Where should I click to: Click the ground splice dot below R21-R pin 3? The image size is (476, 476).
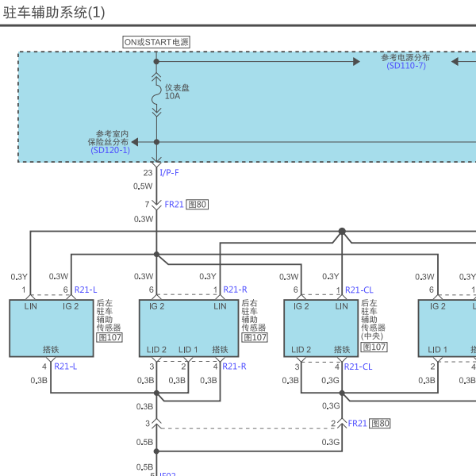point(156,393)
